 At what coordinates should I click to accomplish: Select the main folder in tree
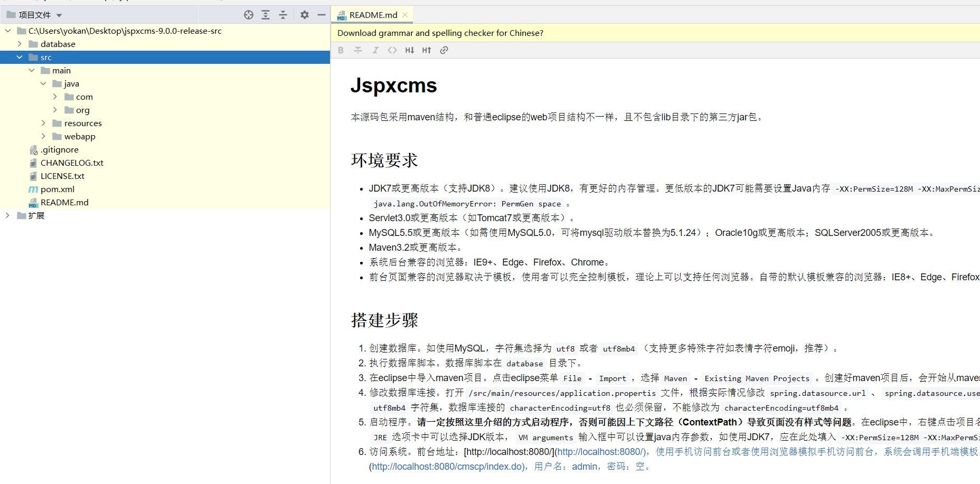[61, 71]
